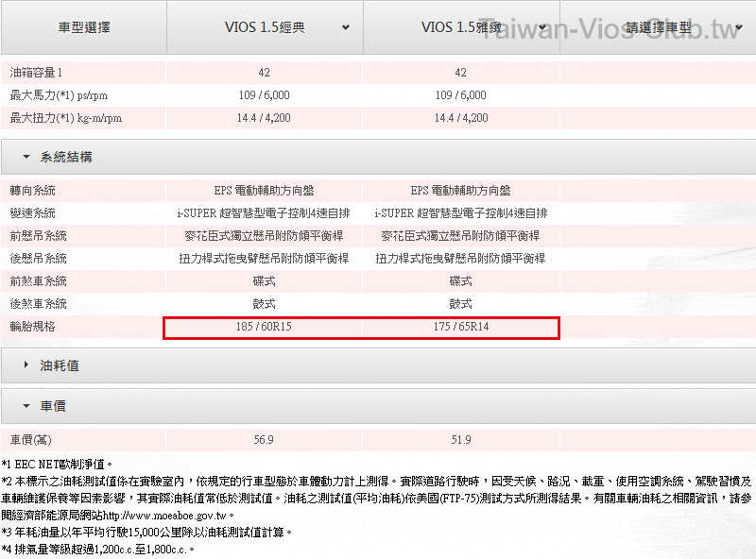Click the 前懸吊系統 row label

(38, 236)
